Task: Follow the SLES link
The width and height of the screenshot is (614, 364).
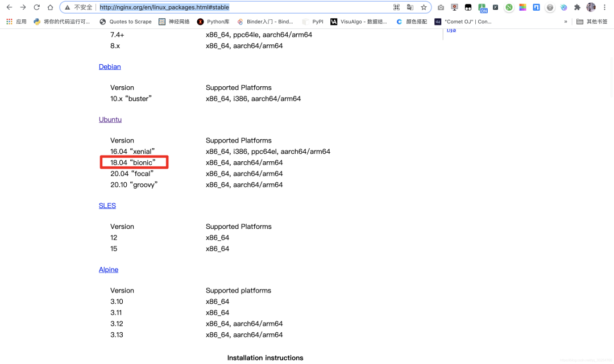Action: pyautogui.click(x=107, y=205)
